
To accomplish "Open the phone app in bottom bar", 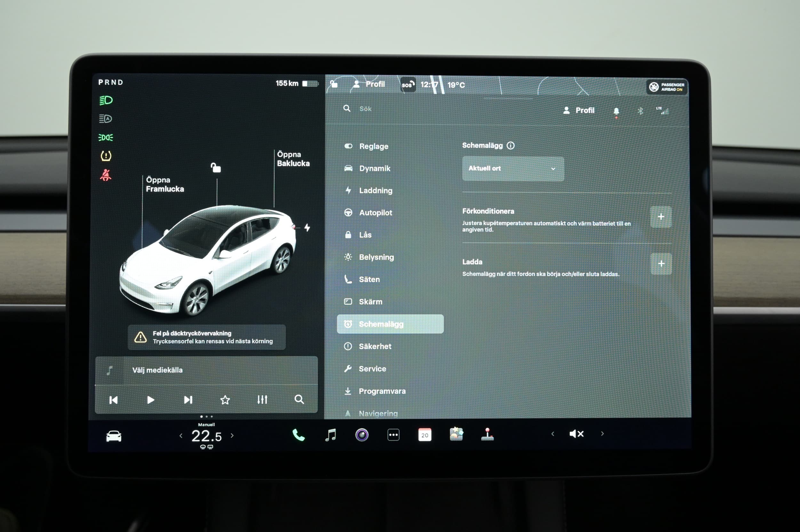I will click(x=298, y=435).
